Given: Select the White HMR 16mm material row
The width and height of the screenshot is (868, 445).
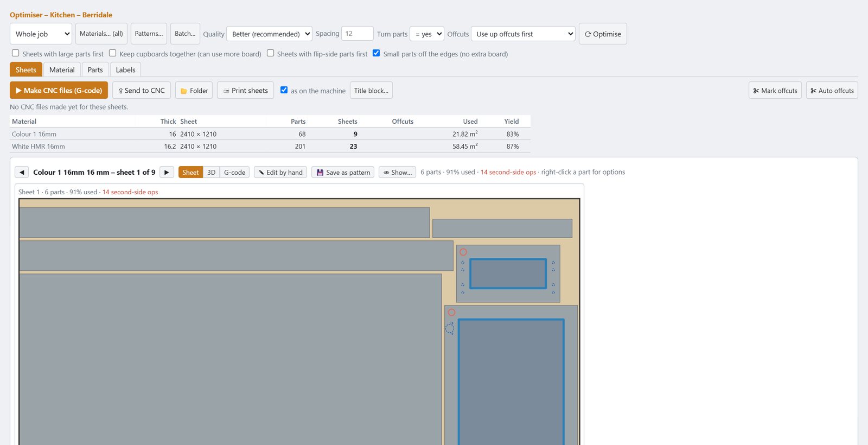Looking at the screenshot, I should (270, 147).
